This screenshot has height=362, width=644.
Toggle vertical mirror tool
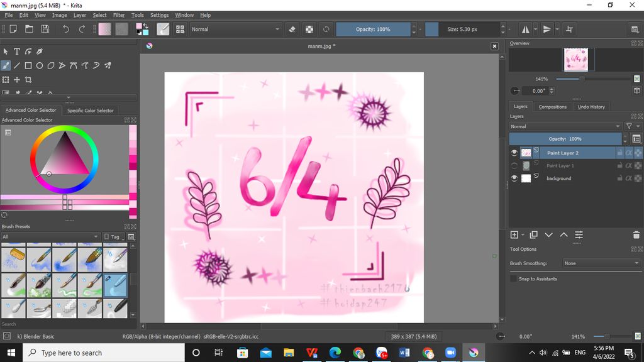coord(547,29)
